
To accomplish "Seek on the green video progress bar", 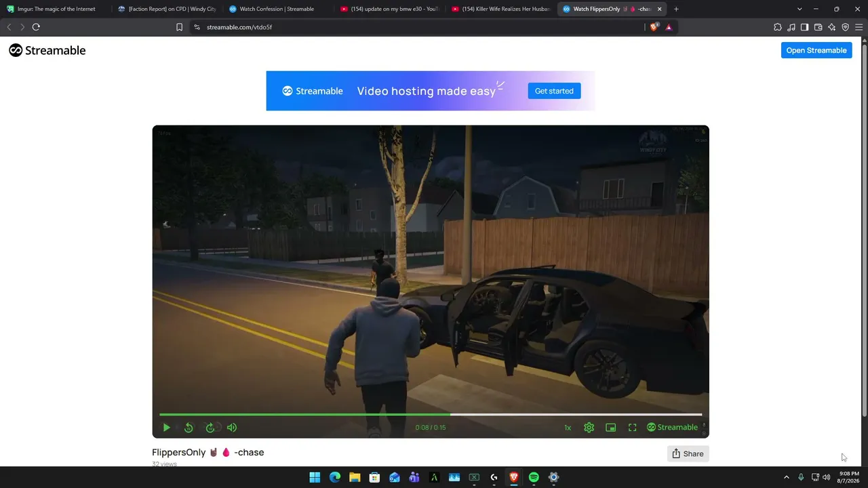I will 431,414.
